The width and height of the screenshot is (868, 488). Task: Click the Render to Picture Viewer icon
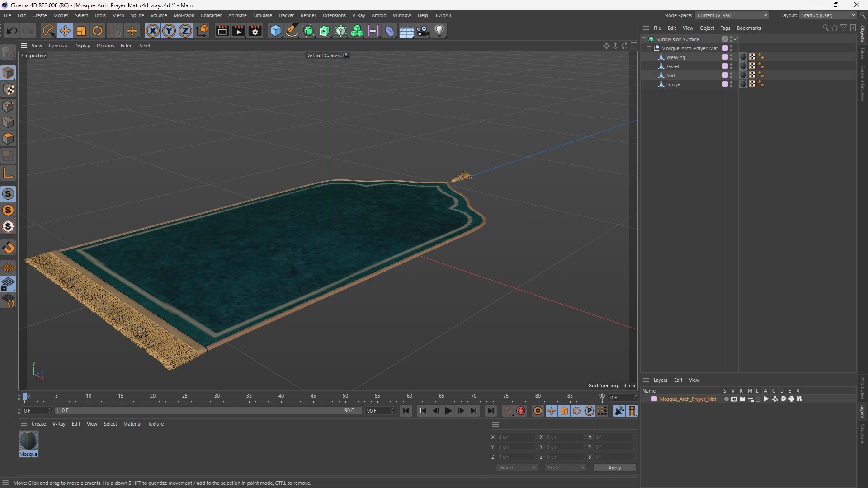click(x=238, y=31)
